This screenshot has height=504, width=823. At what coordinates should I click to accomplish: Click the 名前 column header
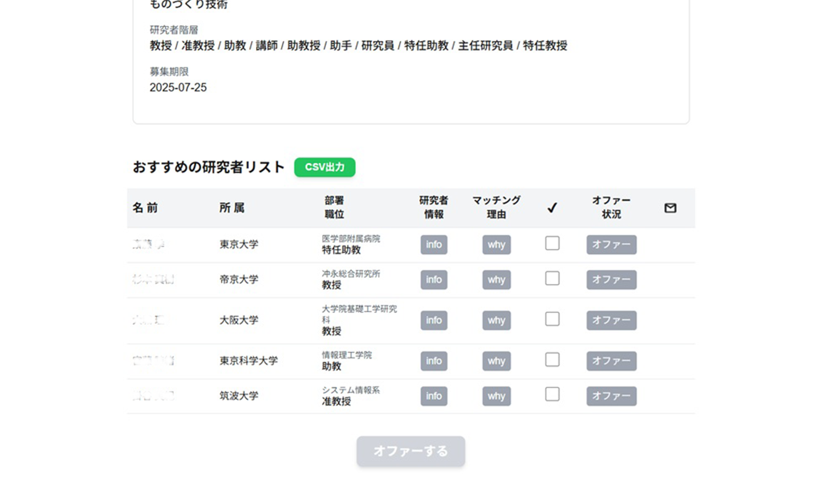coord(145,208)
